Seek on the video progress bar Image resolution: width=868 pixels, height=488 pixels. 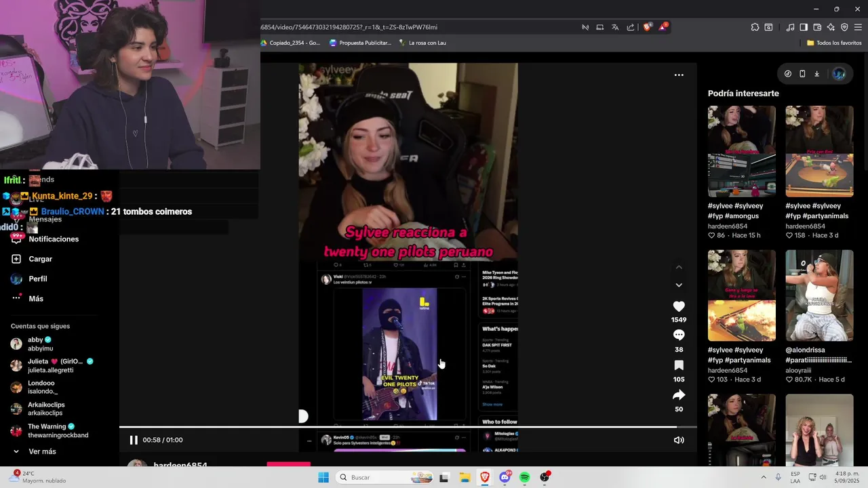408,427
